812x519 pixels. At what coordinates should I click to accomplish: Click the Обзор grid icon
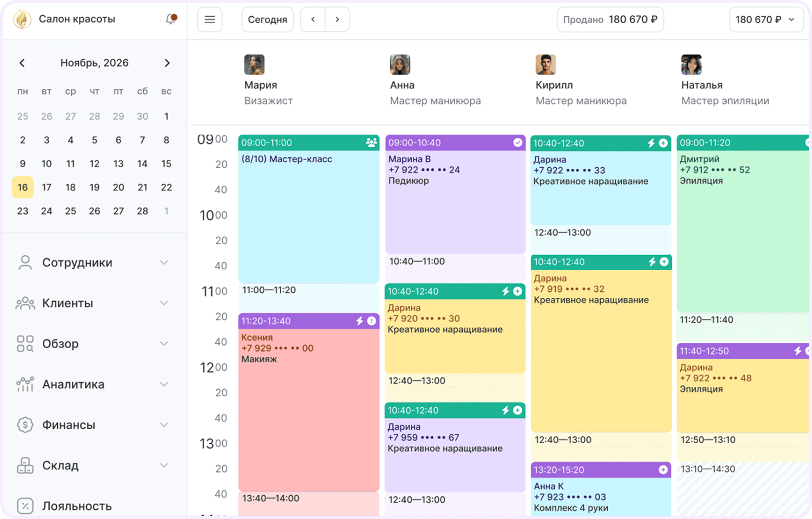pyautogui.click(x=25, y=344)
